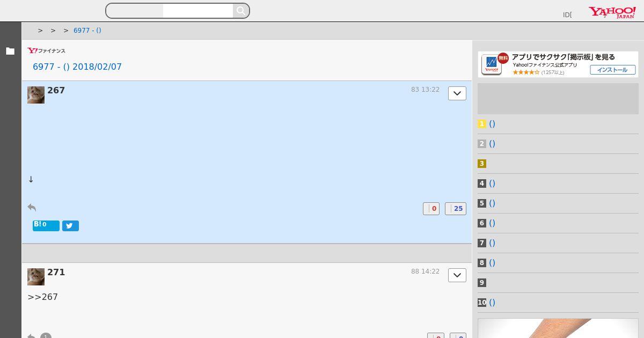Viewport: 644px width, 338px height.
Task: Click the ID[ login text in header
Action: (567, 15)
